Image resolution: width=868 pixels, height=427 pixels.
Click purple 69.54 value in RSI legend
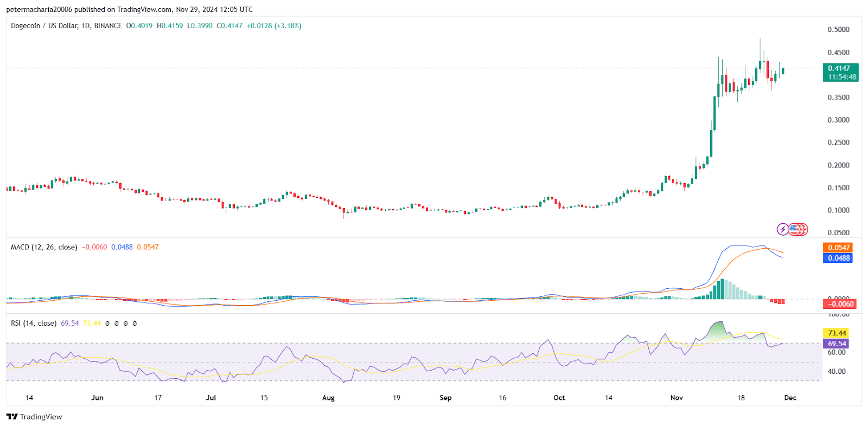click(x=70, y=323)
